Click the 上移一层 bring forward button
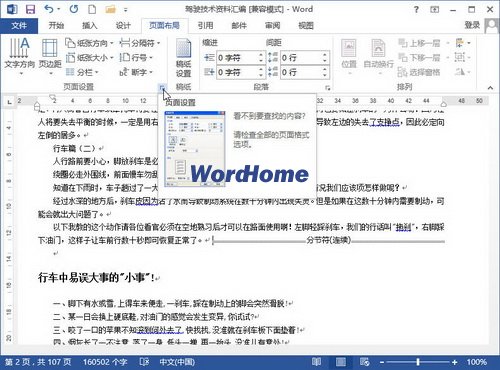The height and width of the screenshot is (370, 500). [419, 43]
